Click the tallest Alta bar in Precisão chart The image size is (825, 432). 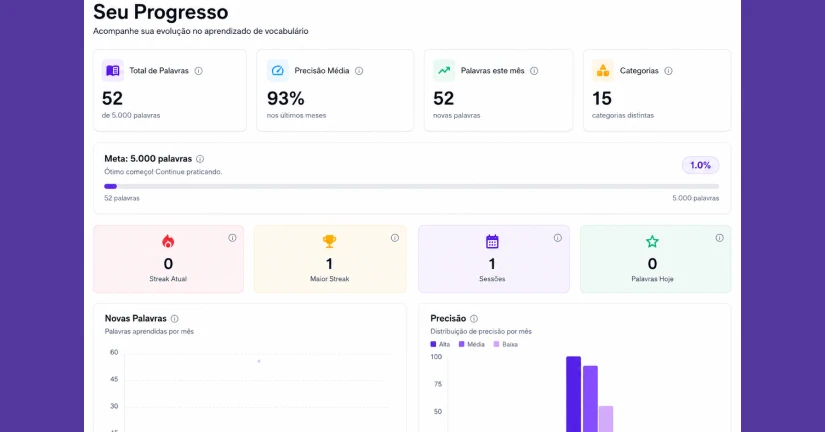click(574, 394)
